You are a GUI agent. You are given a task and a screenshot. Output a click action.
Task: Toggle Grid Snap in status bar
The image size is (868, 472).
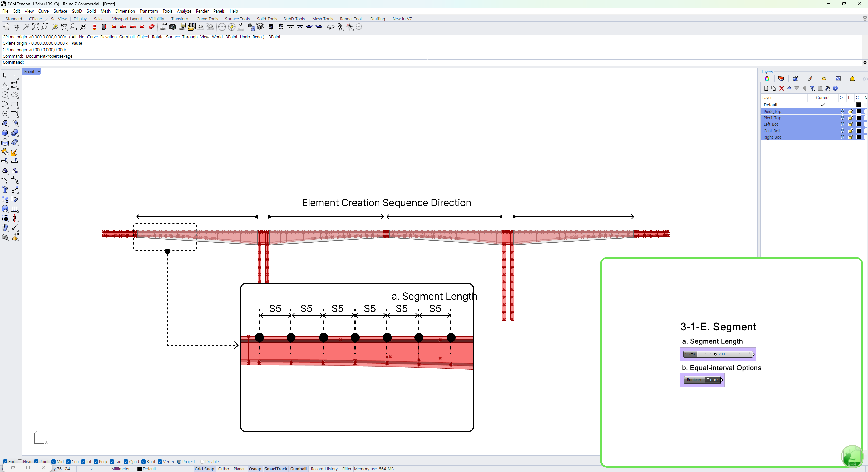[x=204, y=469]
